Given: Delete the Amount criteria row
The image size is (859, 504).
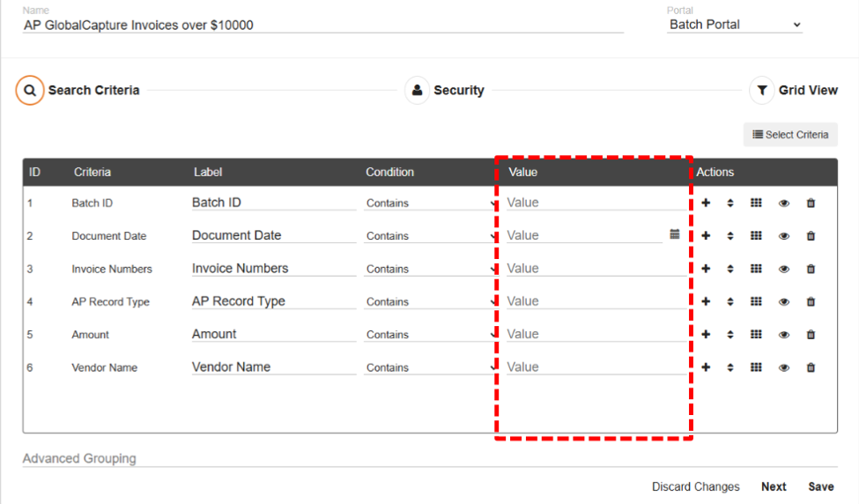Looking at the screenshot, I should coord(811,334).
